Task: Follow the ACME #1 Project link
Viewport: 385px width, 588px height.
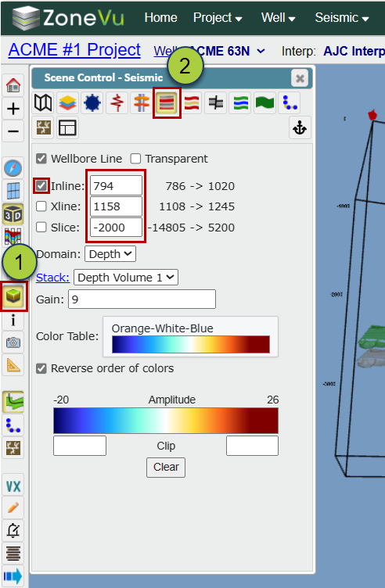Action: pos(74,50)
